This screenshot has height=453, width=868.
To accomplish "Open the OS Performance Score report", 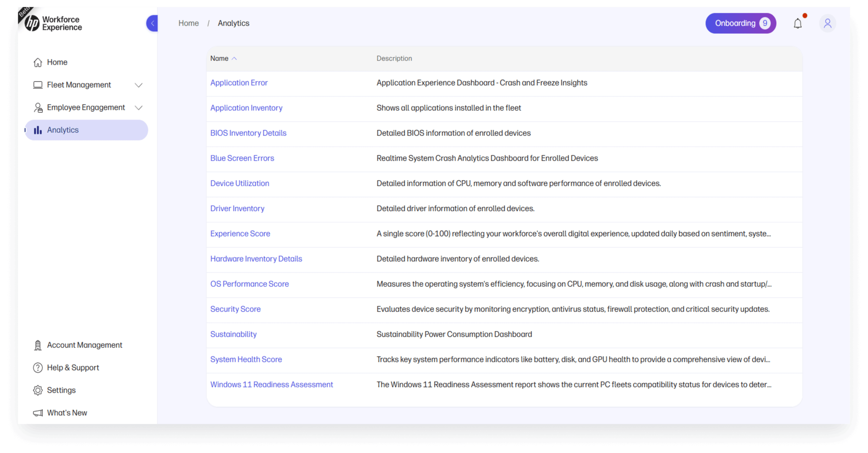I will (249, 284).
